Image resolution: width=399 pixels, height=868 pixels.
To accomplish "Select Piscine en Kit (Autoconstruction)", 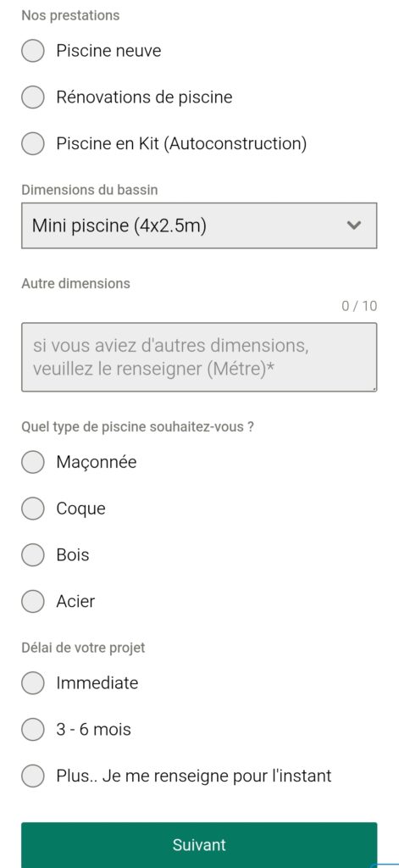I will tap(33, 144).
